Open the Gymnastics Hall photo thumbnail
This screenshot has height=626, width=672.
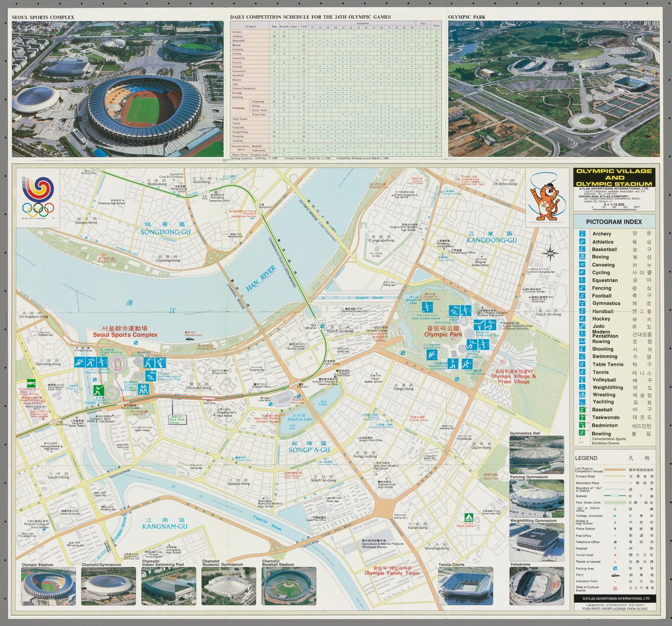[537, 455]
